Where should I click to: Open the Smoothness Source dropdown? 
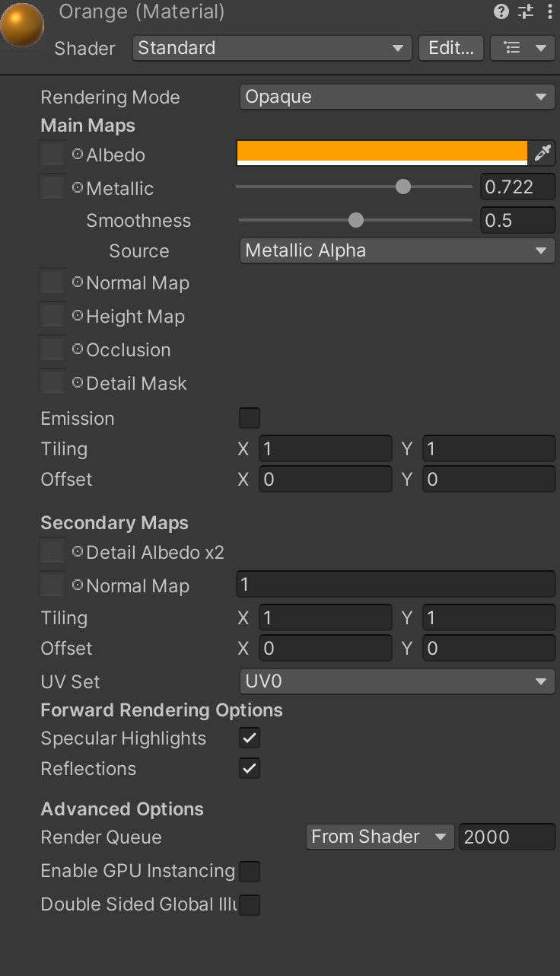click(396, 250)
